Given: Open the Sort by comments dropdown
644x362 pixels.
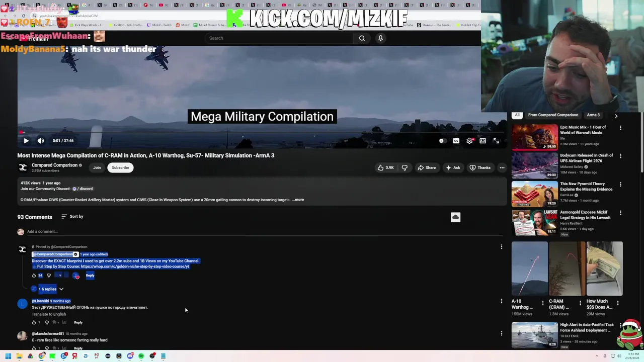Looking at the screenshot, I should pyautogui.click(x=72, y=216).
